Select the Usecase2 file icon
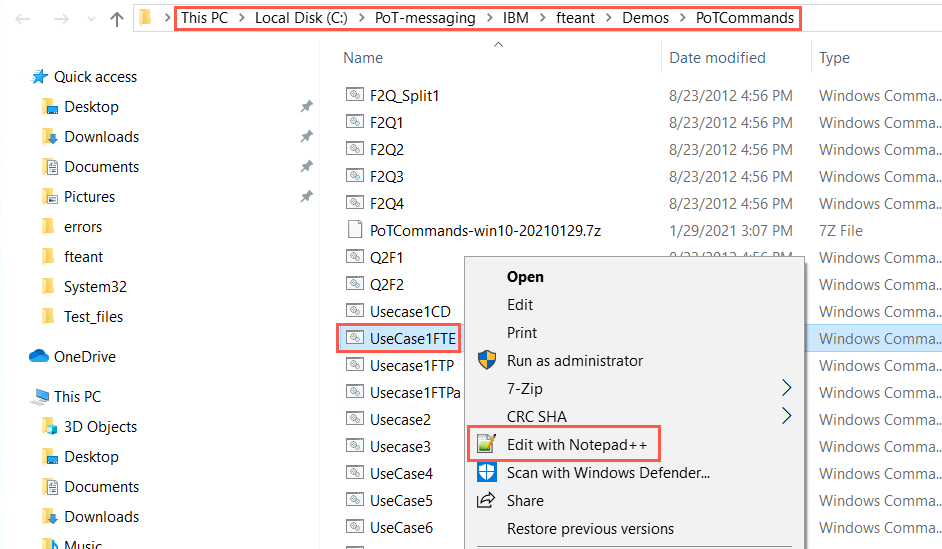Image resolution: width=942 pixels, height=549 pixels. [355, 419]
